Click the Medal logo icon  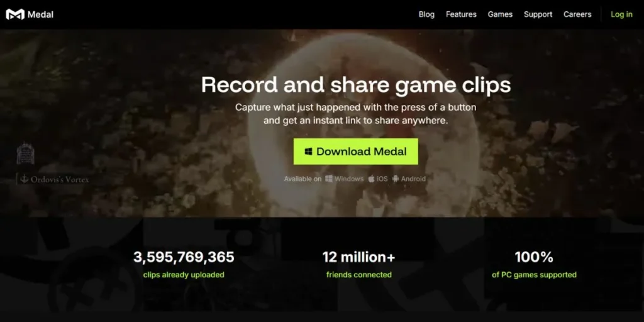15,14
